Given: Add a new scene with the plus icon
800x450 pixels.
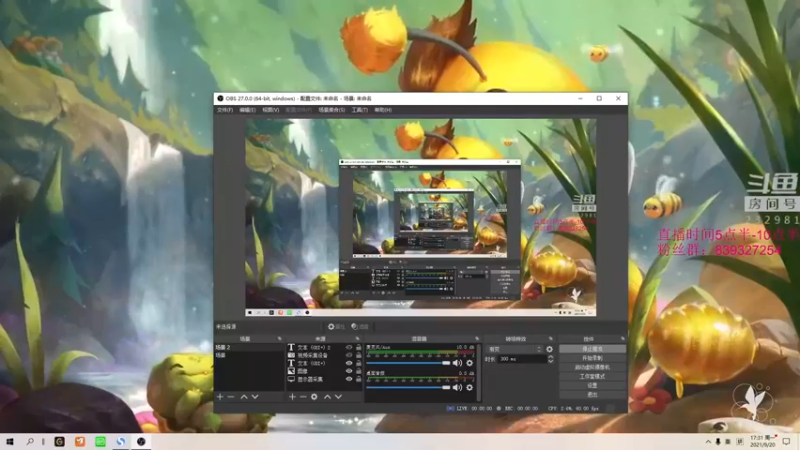Looking at the screenshot, I should [220, 396].
